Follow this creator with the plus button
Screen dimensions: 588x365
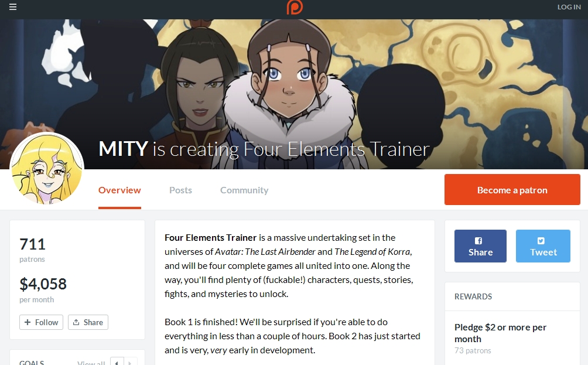[41, 322]
